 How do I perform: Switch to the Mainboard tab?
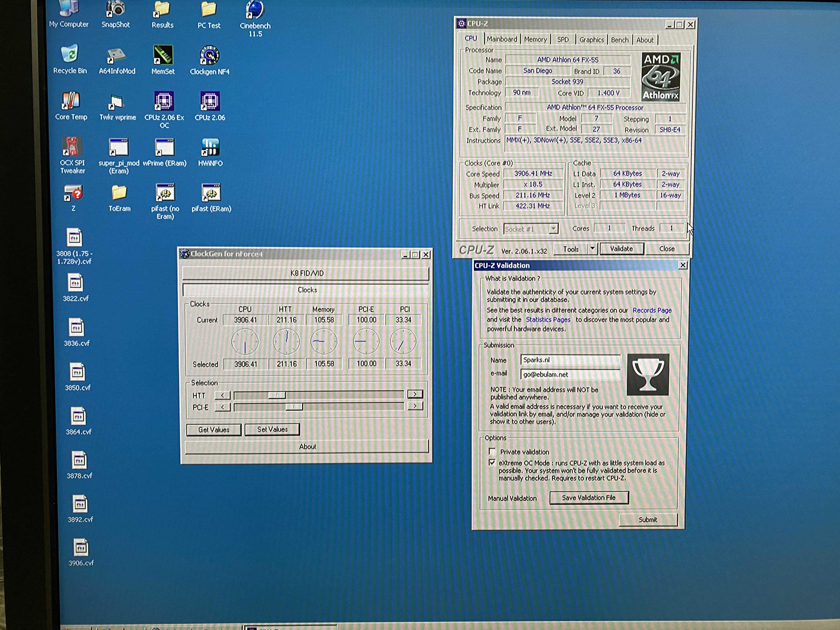coord(502,39)
